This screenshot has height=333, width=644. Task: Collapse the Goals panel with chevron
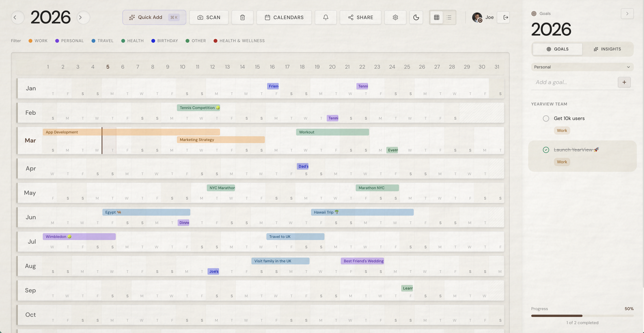coord(627,13)
